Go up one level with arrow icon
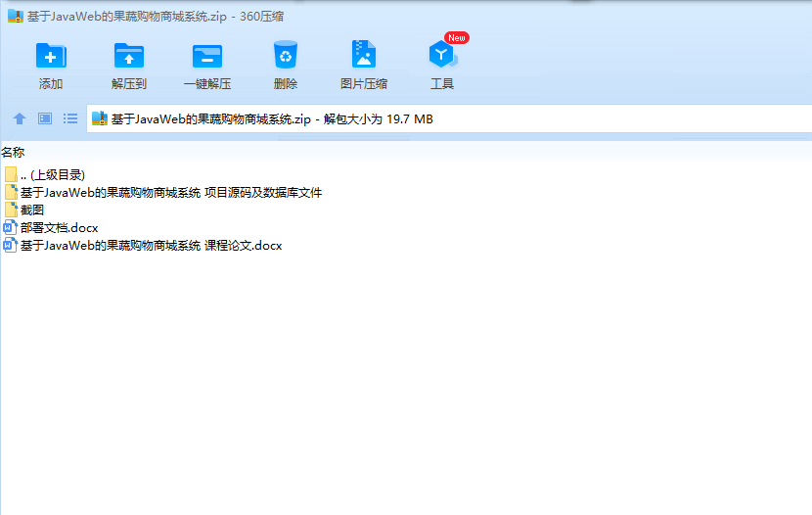This screenshot has width=812, height=515. (x=20, y=118)
